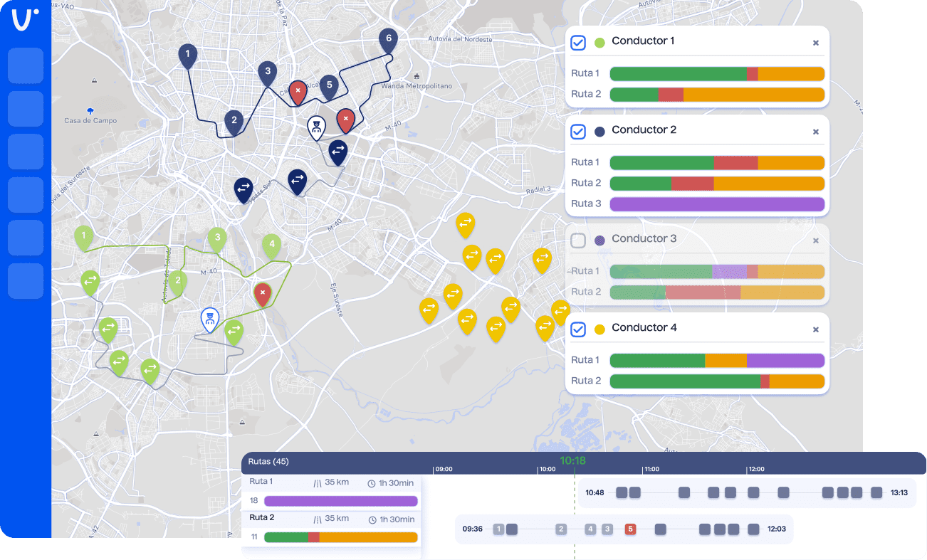Dismiss the Conductor 4 panel with X
The height and width of the screenshot is (560, 927).
[816, 329]
